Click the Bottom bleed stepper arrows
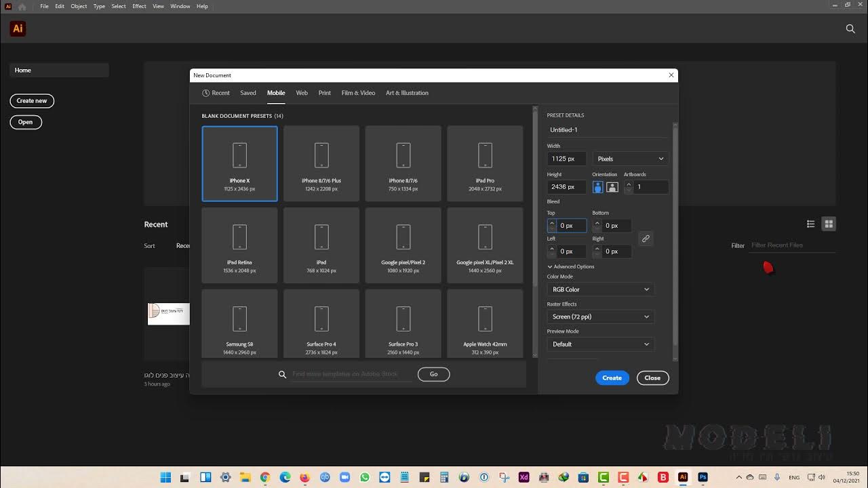The image size is (868, 488). tap(597, 226)
